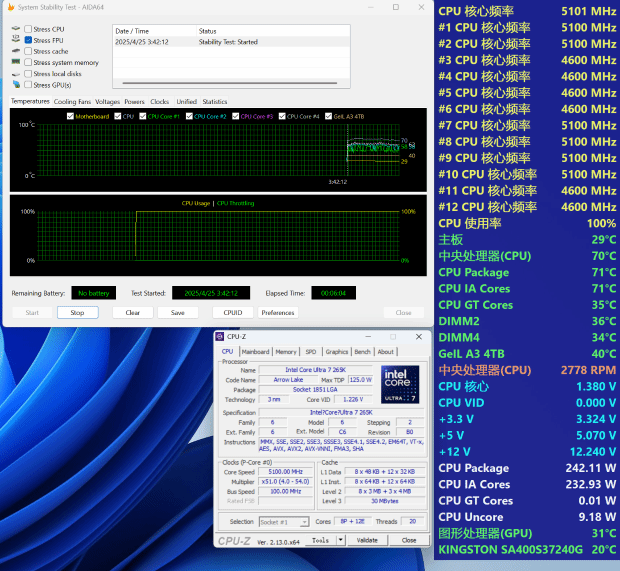
Task: Switch to the Cooling Fans tab
Action: (72, 102)
